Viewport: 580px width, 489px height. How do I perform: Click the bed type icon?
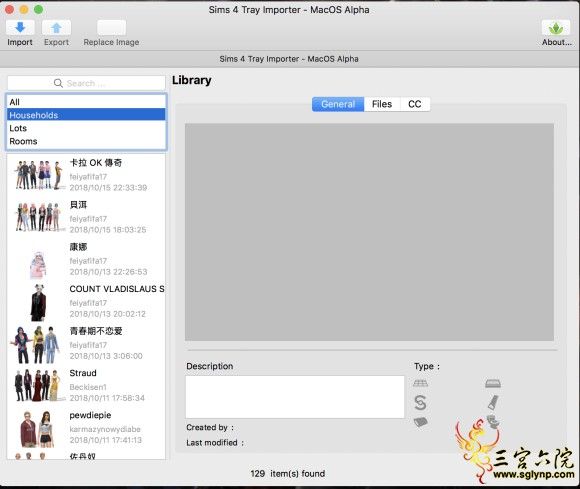click(x=493, y=383)
